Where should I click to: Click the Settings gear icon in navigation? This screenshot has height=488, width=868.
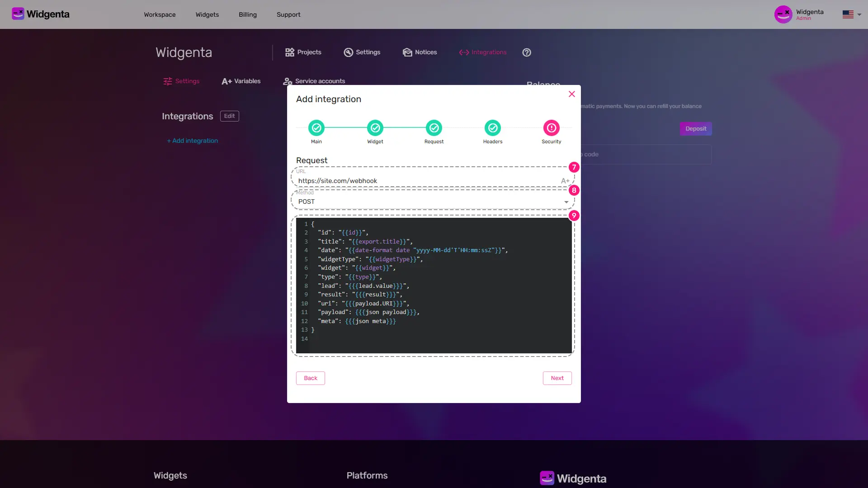pos(348,52)
